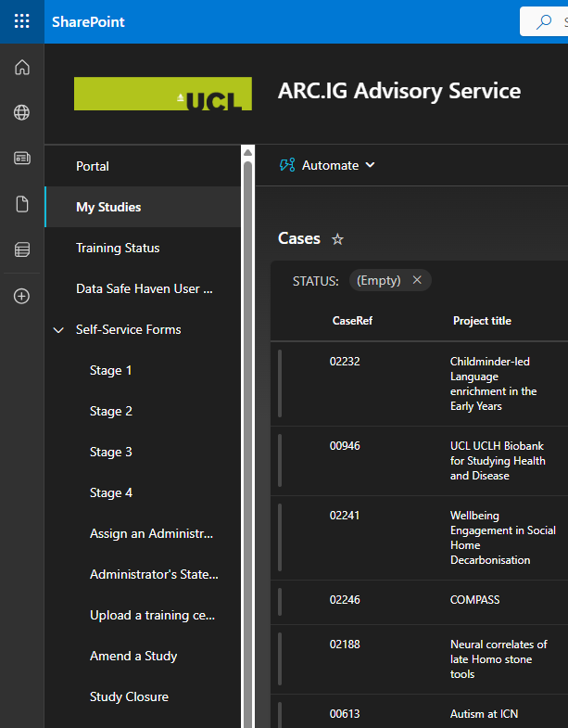
Task: Click the Create plus icon in the rail
Action: 22,296
